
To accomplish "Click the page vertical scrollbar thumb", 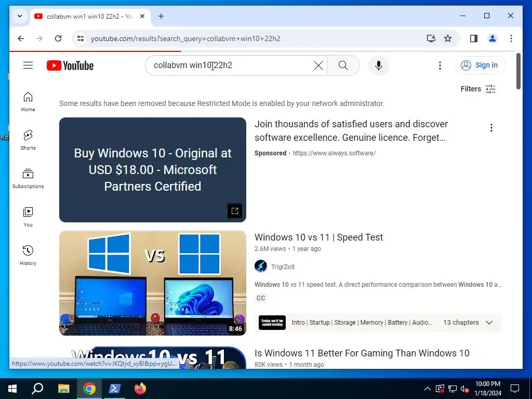I will tap(518, 71).
